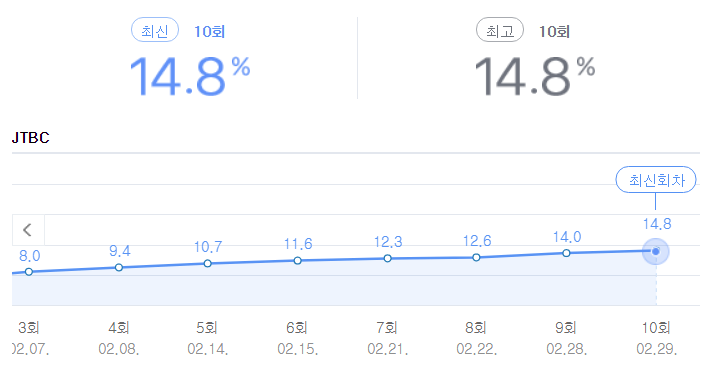711x378 pixels.
Task: Click the 10.7 rating value label
Action: pos(208,247)
